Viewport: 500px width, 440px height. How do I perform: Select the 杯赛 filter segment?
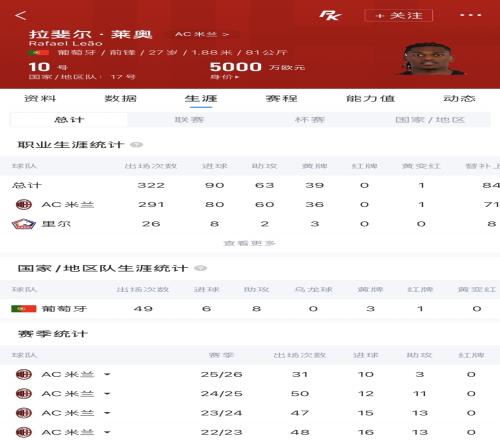click(x=310, y=120)
